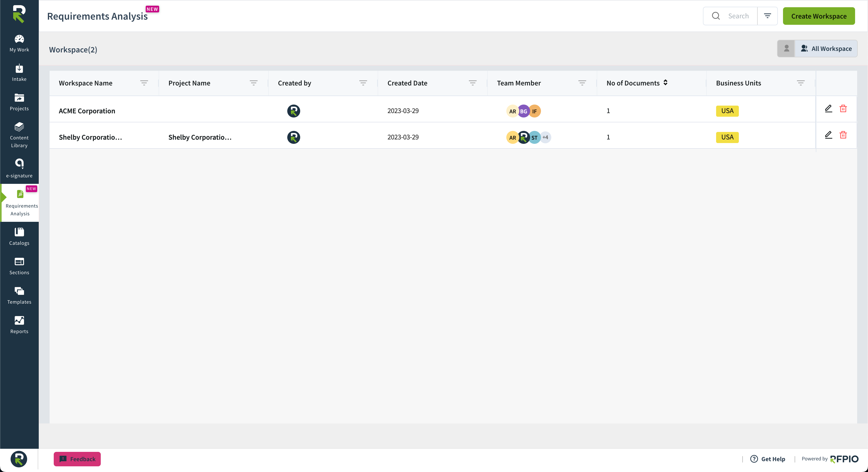Viewport: 868px width, 472px height.
Task: Open Business Units column filter
Action: pyautogui.click(x=801, y=83)
